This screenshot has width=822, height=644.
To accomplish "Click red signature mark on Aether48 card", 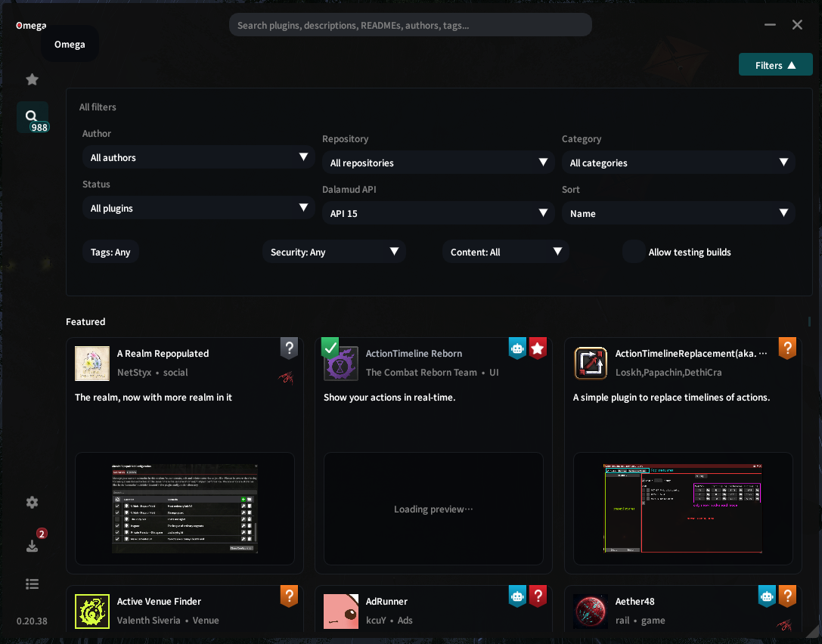I will coord(784,624).
